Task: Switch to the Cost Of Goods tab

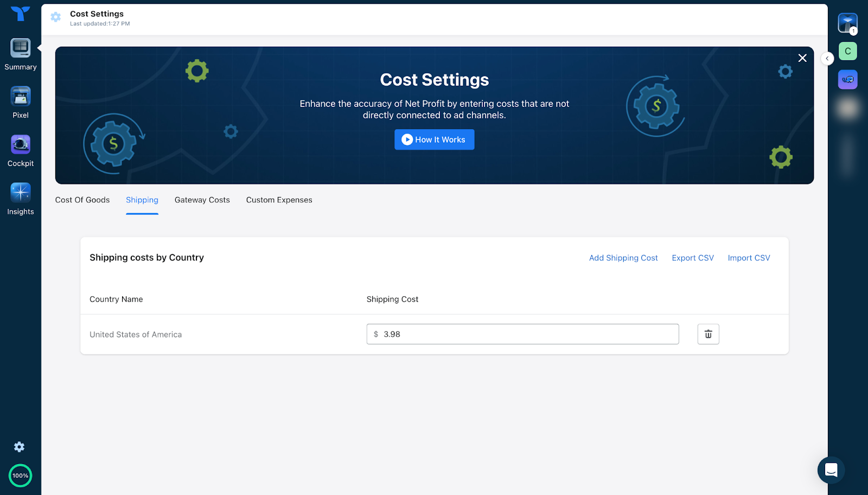Action: (x=82, y=200)
